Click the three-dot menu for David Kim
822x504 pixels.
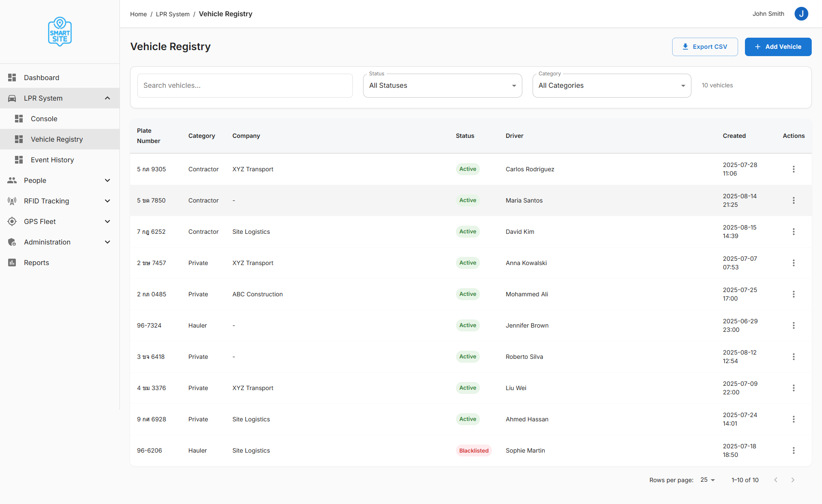click(x=793, y=232)
